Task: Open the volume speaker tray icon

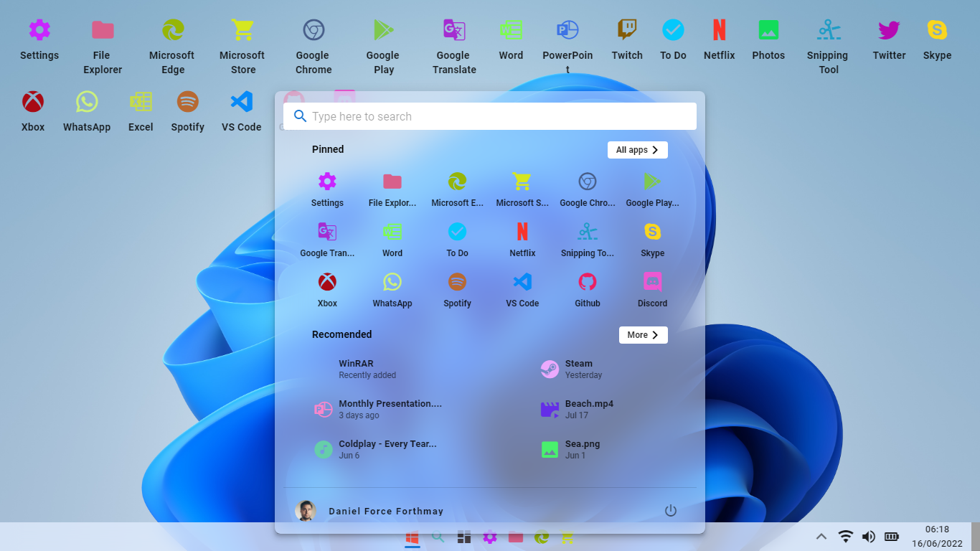Action: pos(869,537)
